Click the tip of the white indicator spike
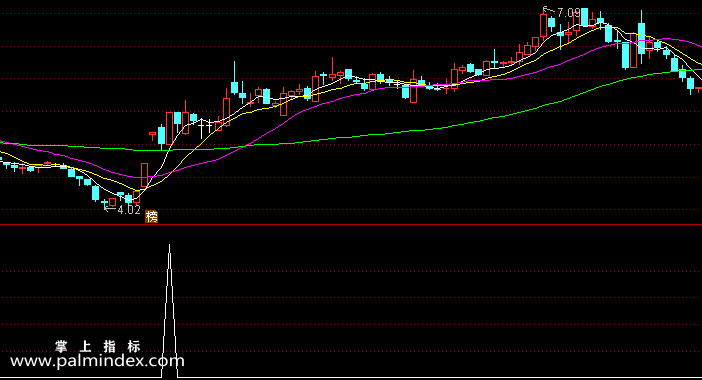 click(169, 245)
